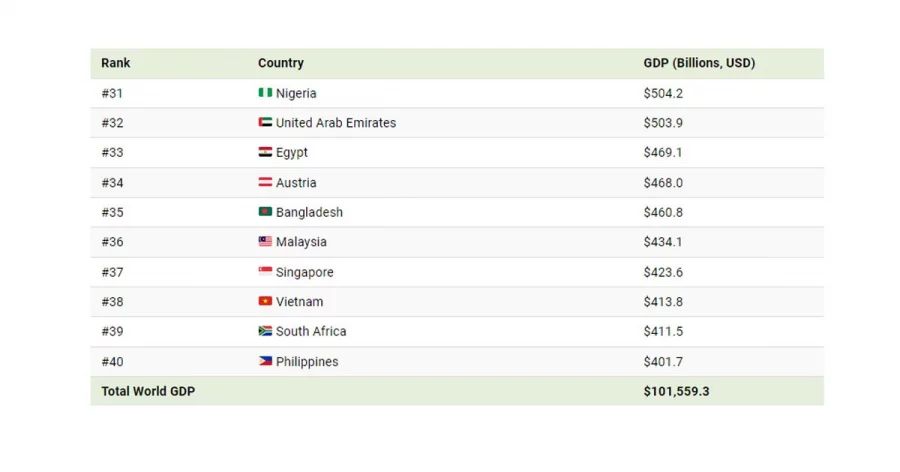Click the South Africa flag icon
The image size is (900, 472).
pyautogui.click(x=265, y=331)
